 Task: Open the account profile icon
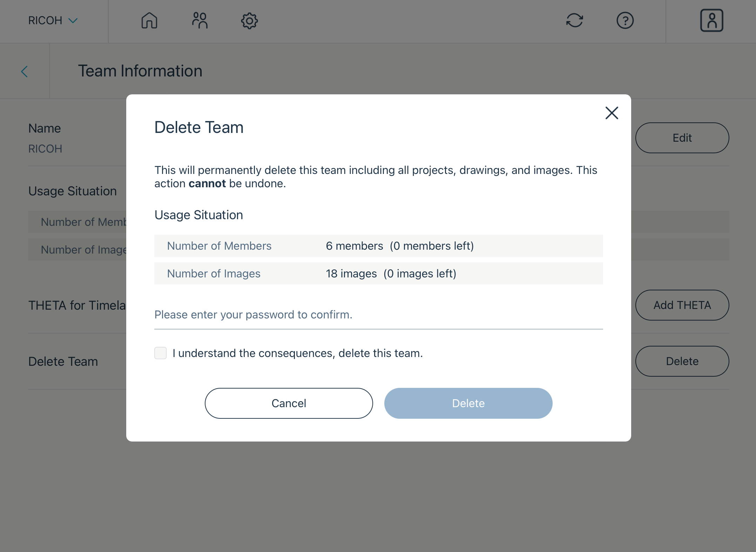[x=711, y=21]
